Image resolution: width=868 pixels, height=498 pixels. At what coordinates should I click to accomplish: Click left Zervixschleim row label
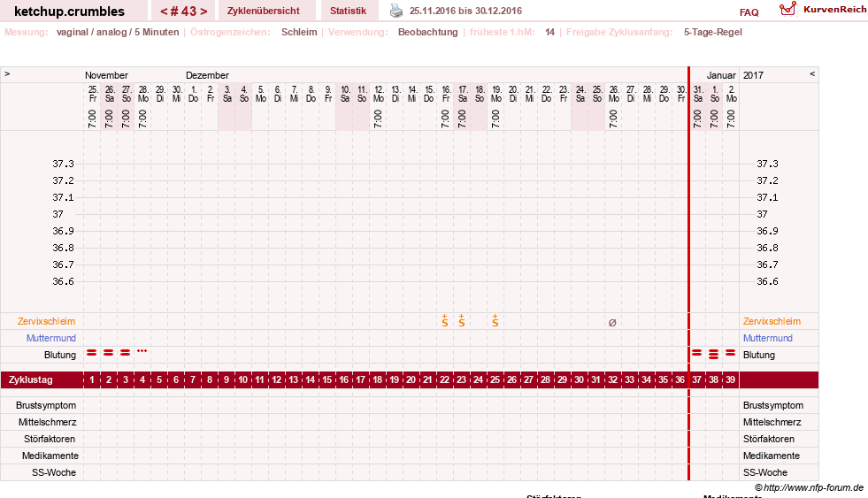(47, 321)
